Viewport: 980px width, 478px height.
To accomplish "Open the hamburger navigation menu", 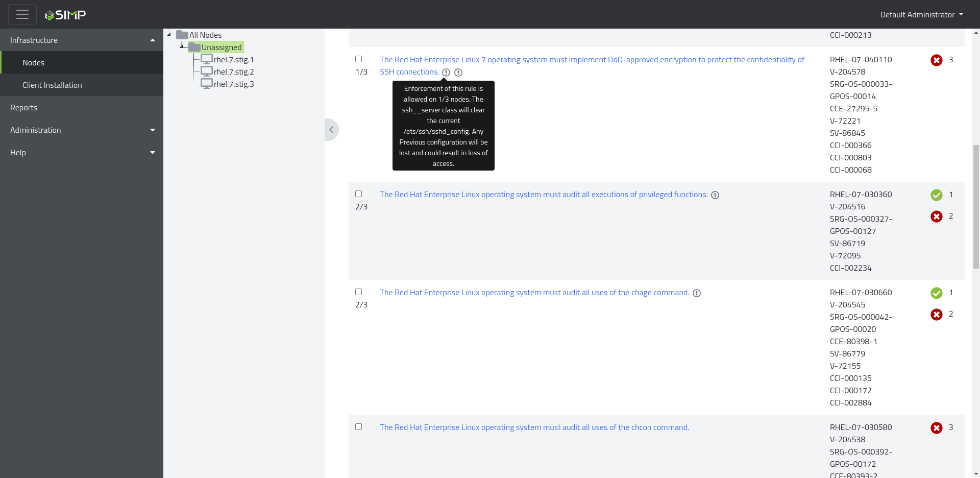I will [x=22, y=14].
